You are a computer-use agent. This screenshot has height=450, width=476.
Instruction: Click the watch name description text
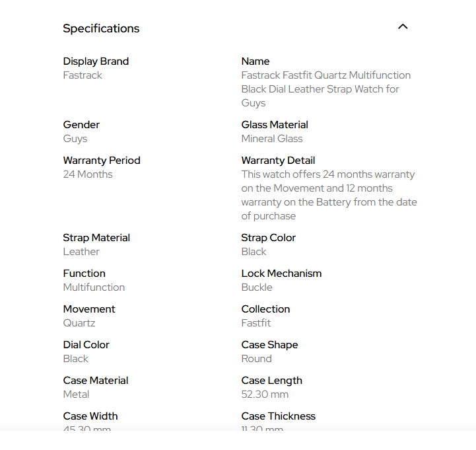point(325,89)
